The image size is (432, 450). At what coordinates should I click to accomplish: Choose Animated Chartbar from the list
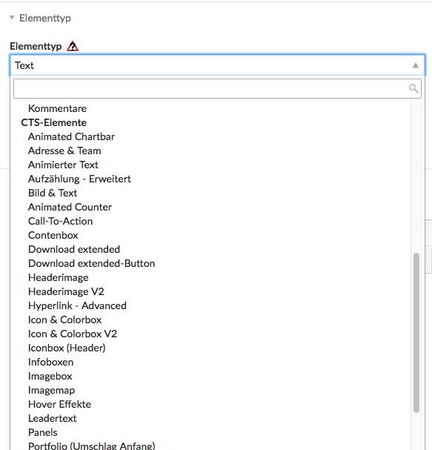coord(71,137)
